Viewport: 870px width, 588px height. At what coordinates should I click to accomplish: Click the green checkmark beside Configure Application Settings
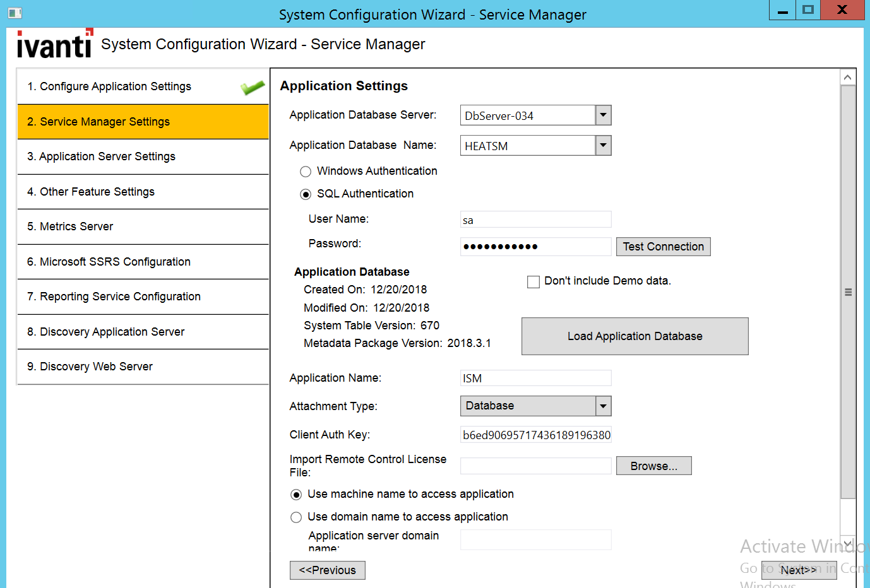[251, 86]
